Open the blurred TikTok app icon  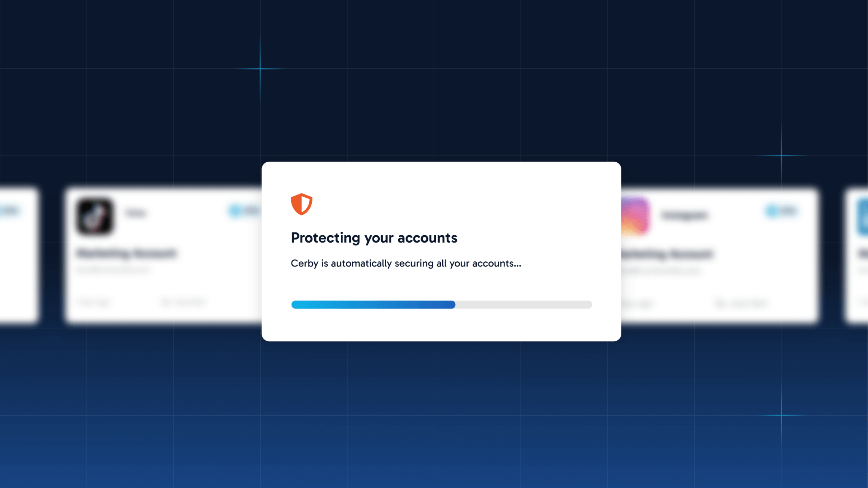coord(95,217)
